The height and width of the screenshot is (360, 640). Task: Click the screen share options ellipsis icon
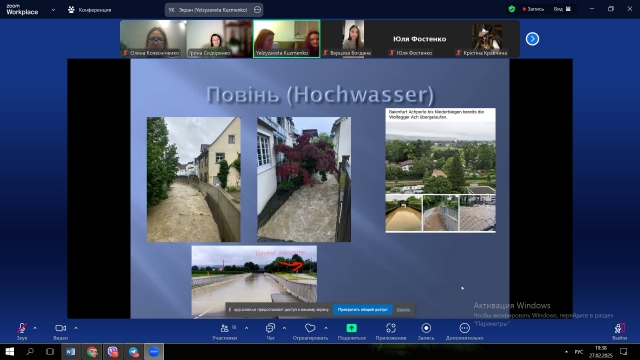tap(257, 10)
